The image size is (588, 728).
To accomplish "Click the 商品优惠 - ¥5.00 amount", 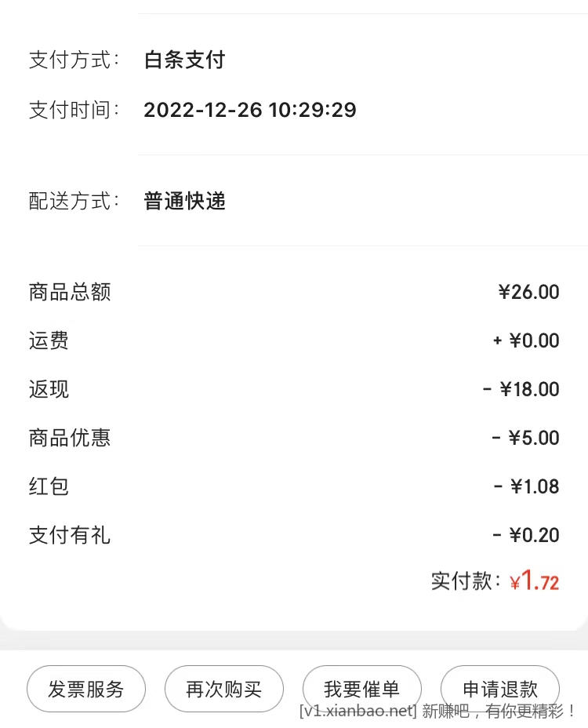I will [x=525, y=438].
